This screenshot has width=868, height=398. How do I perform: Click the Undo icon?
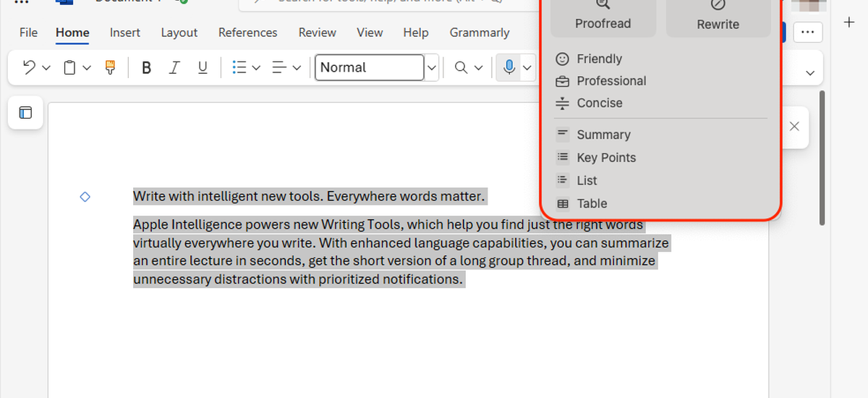[x=30, y=67]
